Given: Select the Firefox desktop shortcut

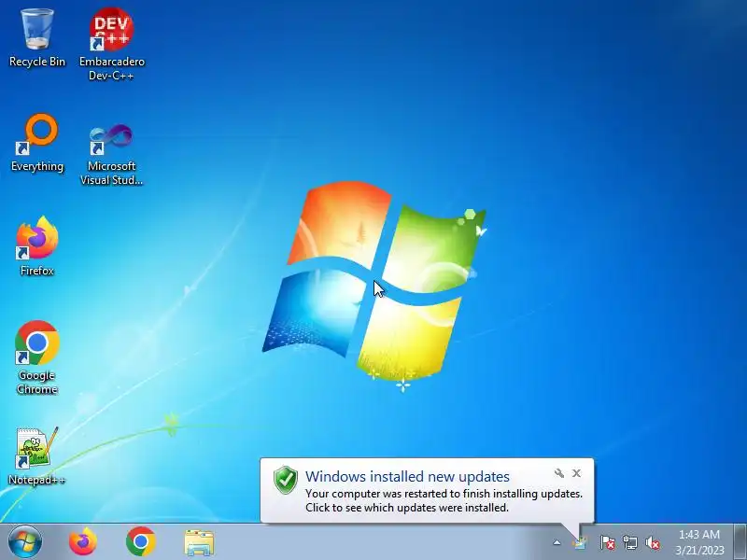Looking at the screenshot, I should 37,245.
